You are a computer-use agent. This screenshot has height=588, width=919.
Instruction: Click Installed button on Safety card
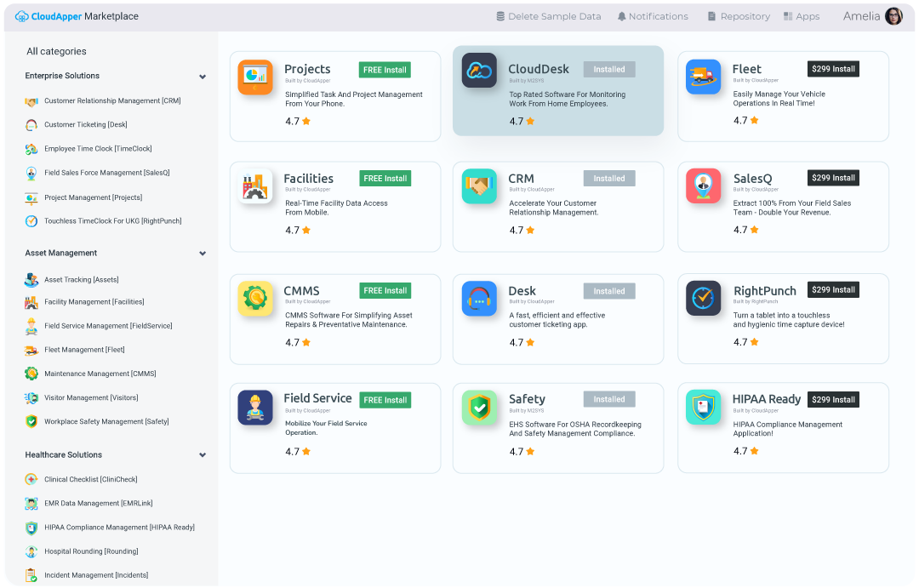point(609,399)
